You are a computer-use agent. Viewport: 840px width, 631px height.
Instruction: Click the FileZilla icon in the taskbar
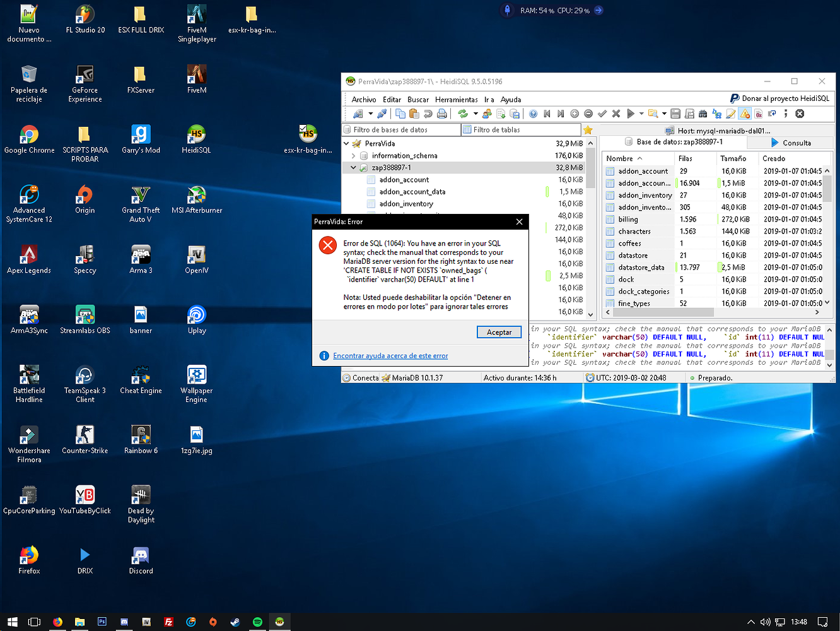[x=168, y=622]
